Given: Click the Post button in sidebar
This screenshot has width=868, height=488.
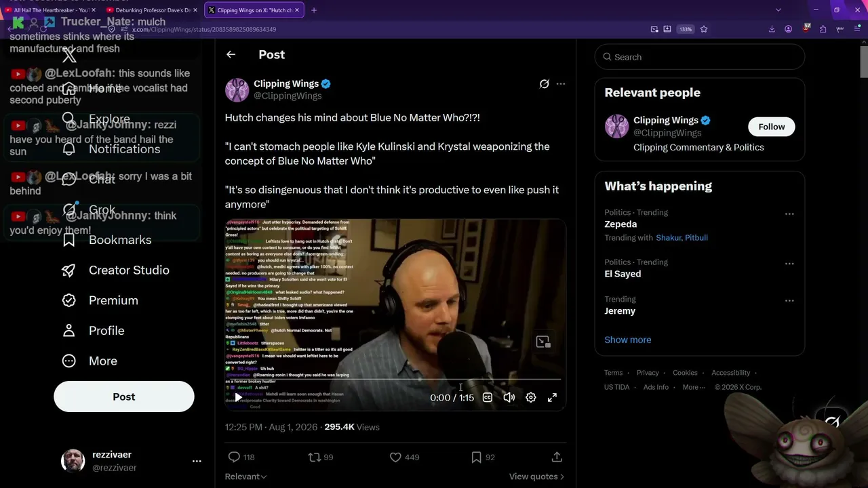Looking at the screenshot, I should pos(124,396).
